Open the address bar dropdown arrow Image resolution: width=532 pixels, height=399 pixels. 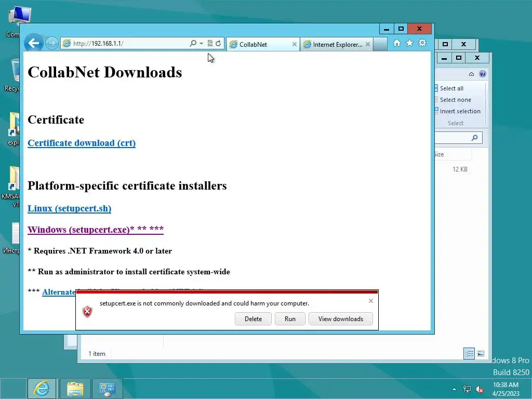click(201, 44)
